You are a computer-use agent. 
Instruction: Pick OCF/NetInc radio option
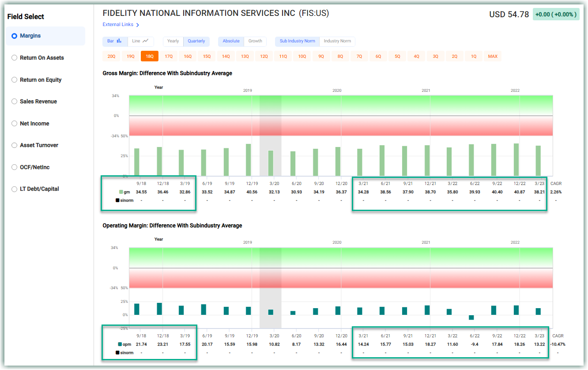pos(14,167)
